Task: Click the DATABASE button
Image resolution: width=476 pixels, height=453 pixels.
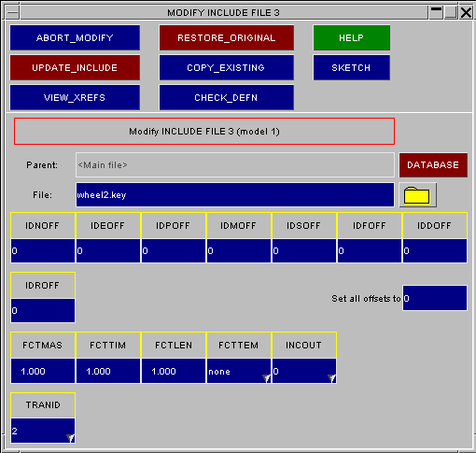Action: tap(433, 165)
